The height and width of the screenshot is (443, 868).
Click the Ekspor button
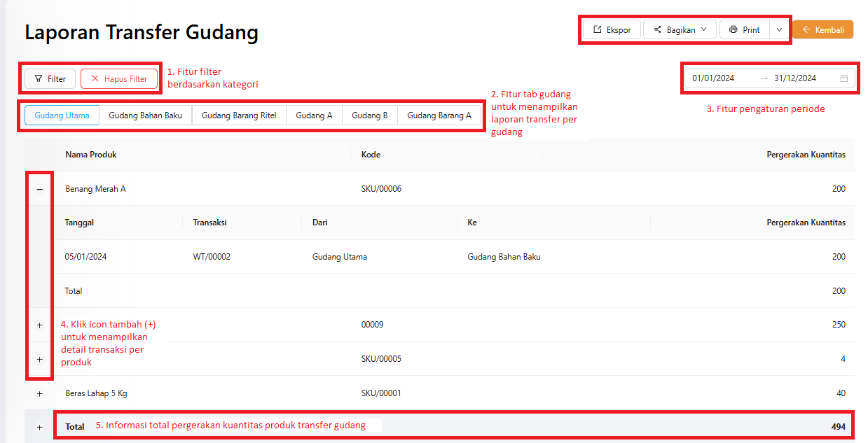612,30
